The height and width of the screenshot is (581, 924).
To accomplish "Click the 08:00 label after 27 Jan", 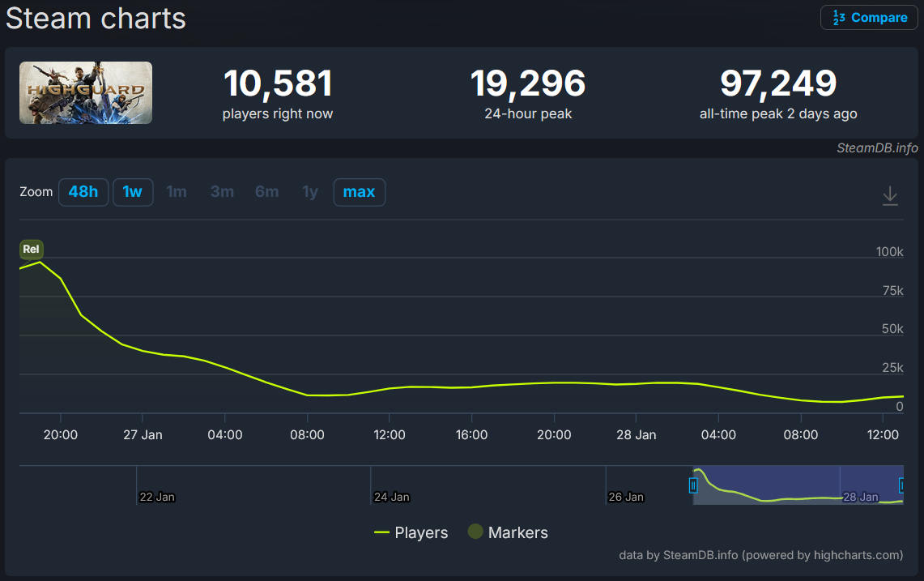I will (x=307, y=434).
